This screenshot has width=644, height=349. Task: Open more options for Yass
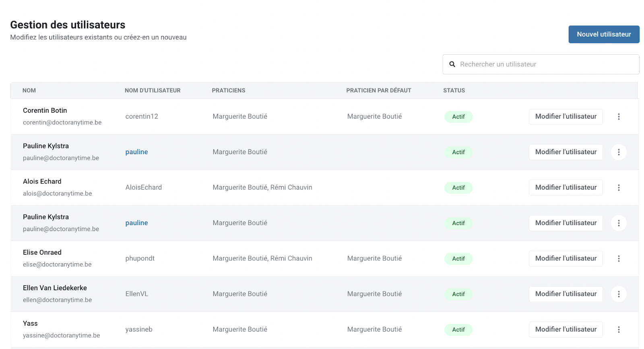point(619,330)
